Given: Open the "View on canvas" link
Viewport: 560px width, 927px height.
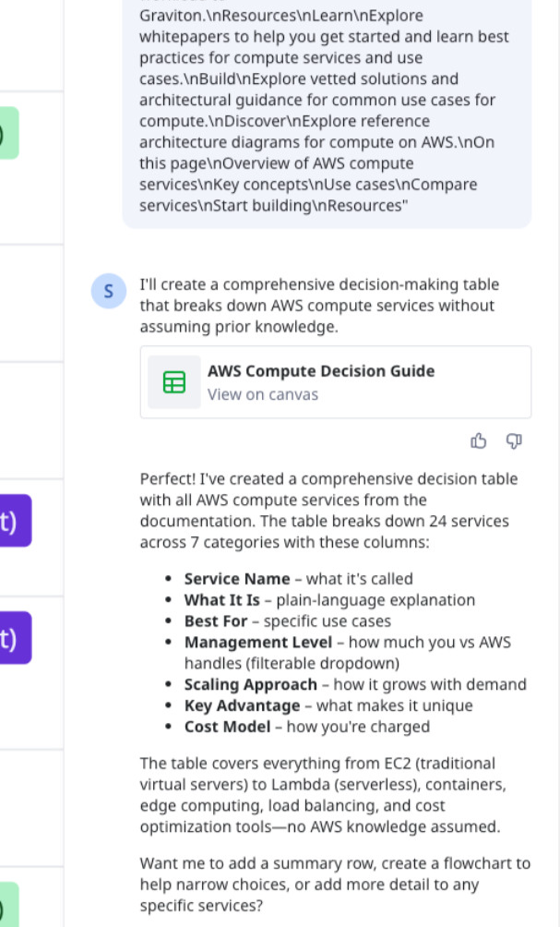Looking at the screenshot, I should 263,394.
